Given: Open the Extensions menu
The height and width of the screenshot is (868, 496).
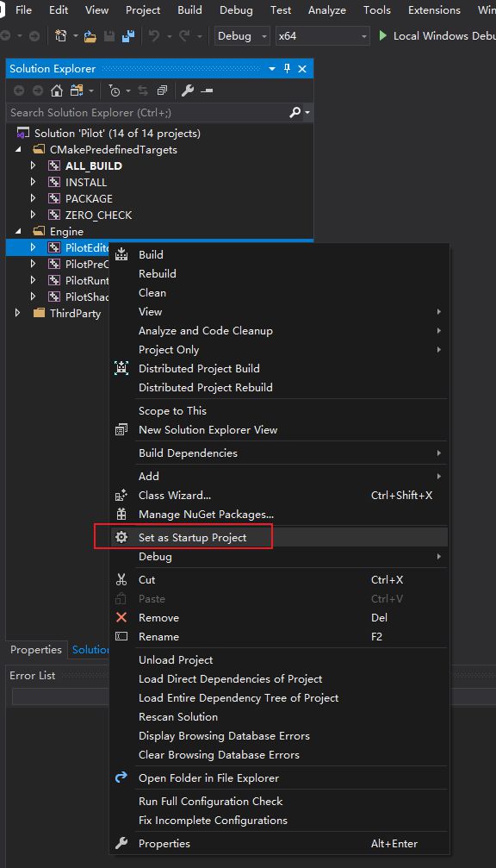Looking at the screenshot, I should coord(434,10).
